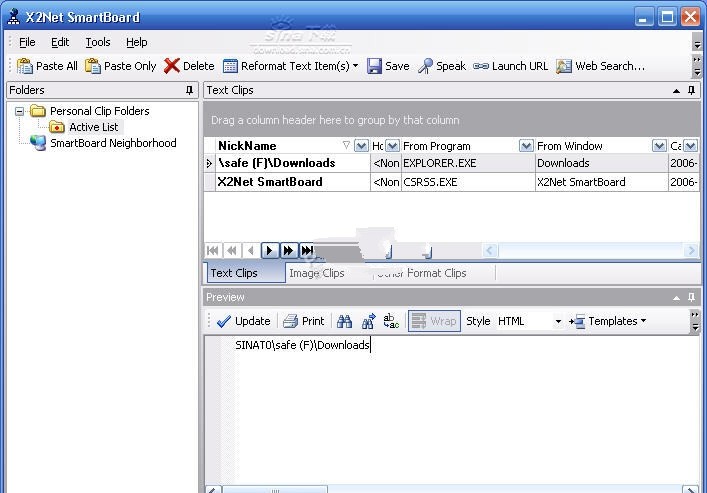Select the X2Net SmartBoard clip row
The height and width of the screenshot is (493, 707).
tap(452, 182)
